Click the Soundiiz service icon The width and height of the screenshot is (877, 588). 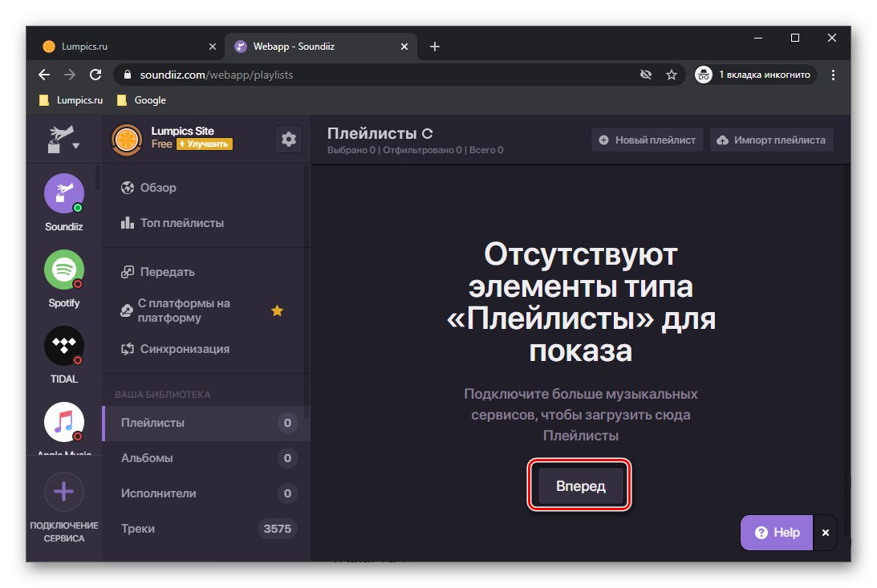click(x=63, y=193)
